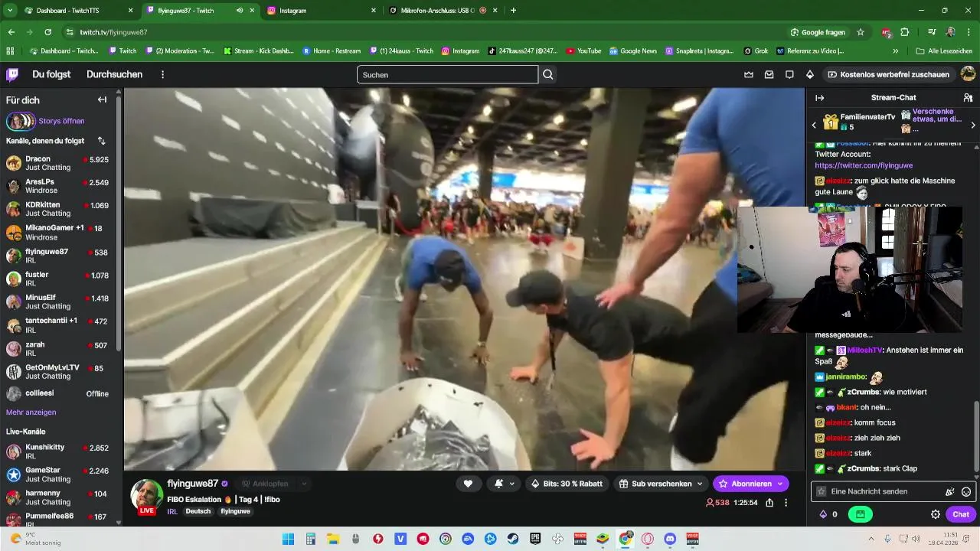Expand the Anklopfen dropdown arrow
Screen dimensions: 980x551
(304, 484)
